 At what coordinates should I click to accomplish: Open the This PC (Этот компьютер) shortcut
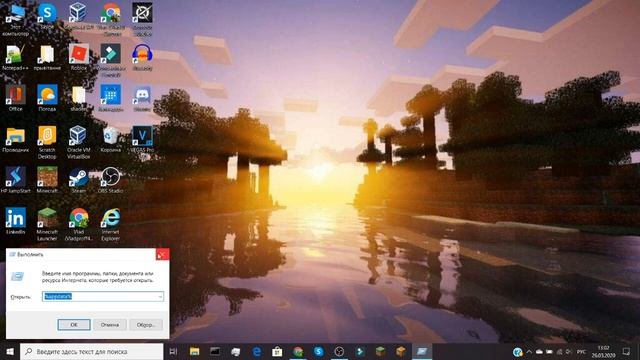pyautogui.click(x=16, y=20)
